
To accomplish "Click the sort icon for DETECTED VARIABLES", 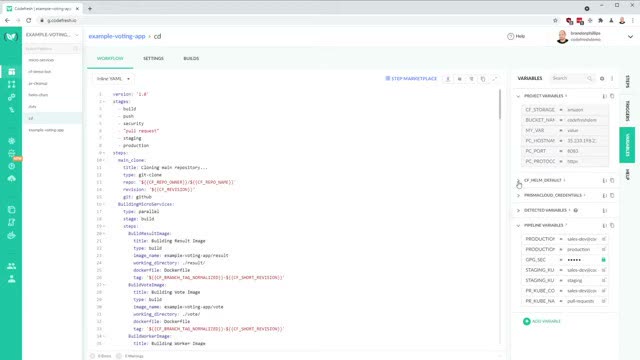I will pos(604,211).
